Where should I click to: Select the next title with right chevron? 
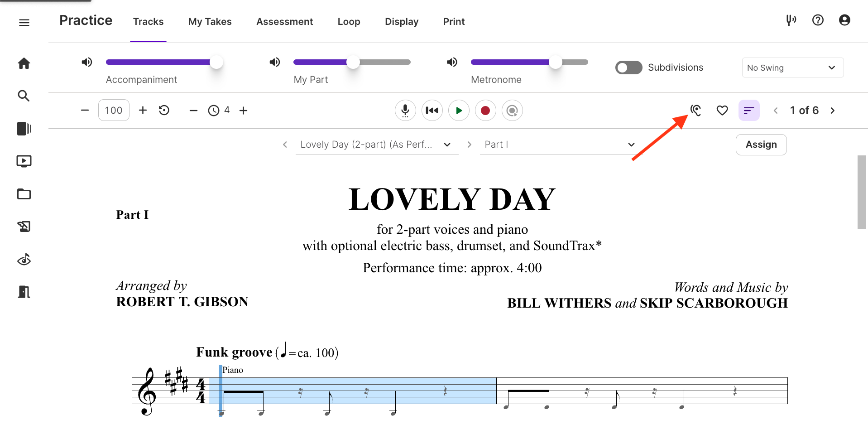[x=469, y=145]
